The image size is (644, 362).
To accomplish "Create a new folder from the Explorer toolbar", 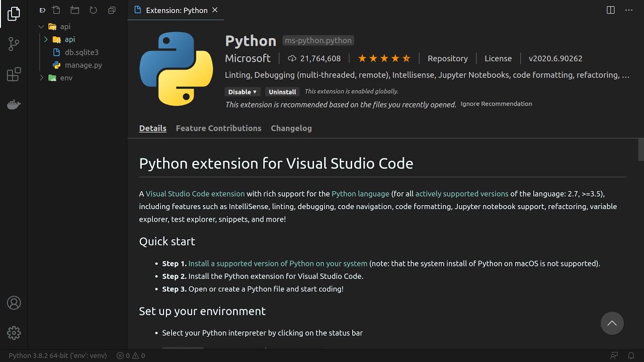I will coord(75,10).
